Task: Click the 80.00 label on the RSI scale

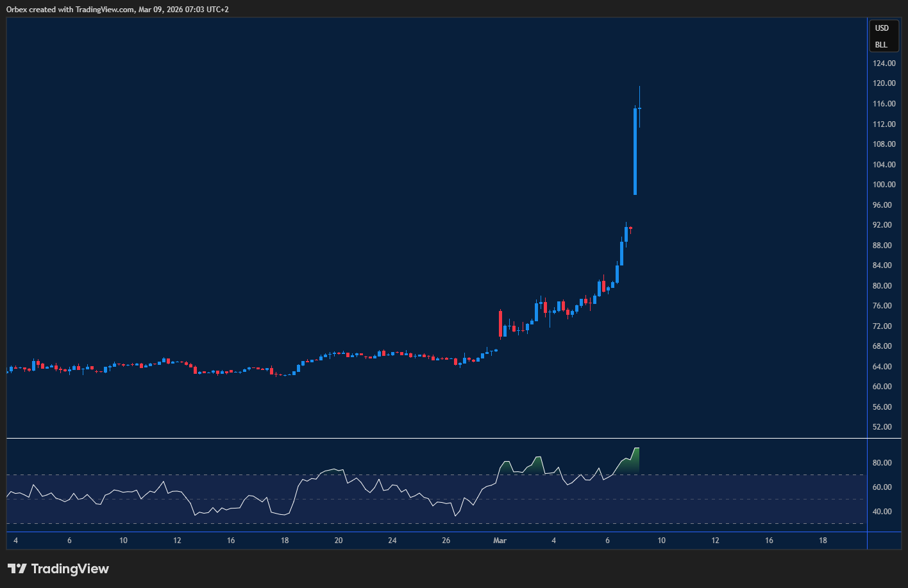Action: (x=882, y=463)
